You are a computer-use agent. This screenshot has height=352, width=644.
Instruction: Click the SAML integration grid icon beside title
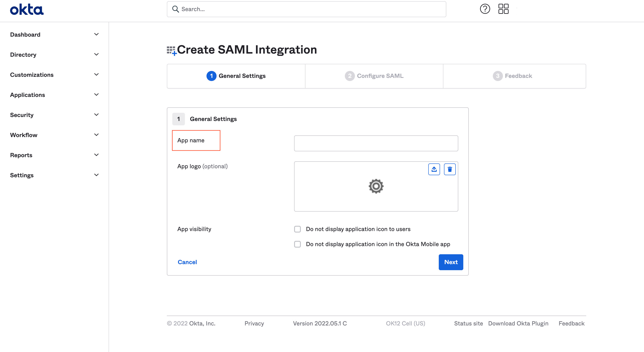(171, 50)
